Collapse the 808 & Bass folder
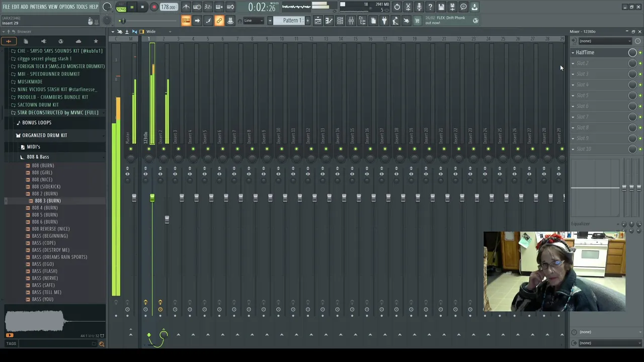This screenshot has height=362, width=644. pyautogui.click(x=38, y=157)
